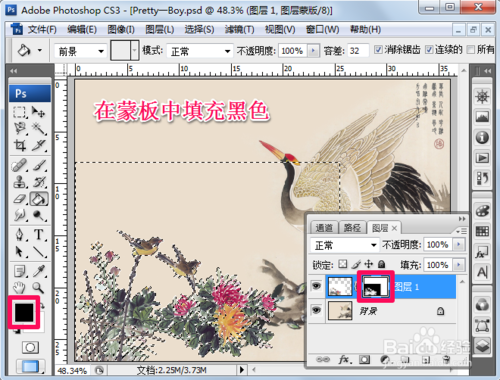
Task: Open the Navigator panel icon
Action: [x=482, y=97]
